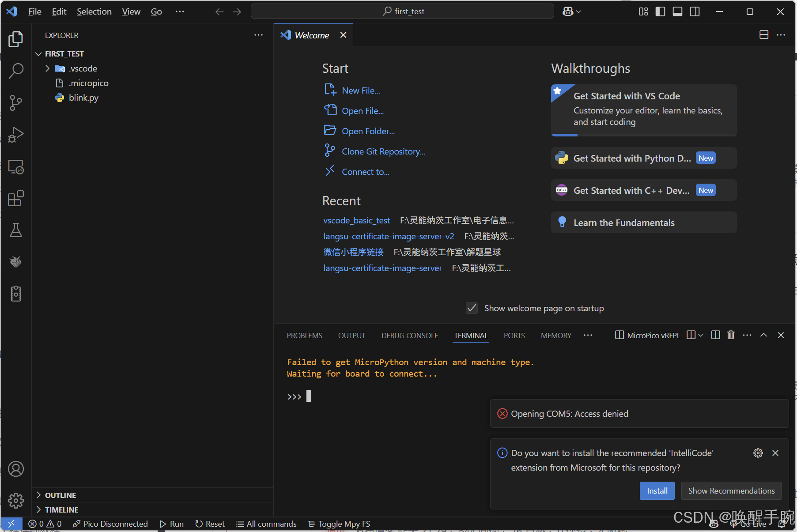Open the Testing flask icon view
Screen dimensions: 797x532
coord(16,230)
